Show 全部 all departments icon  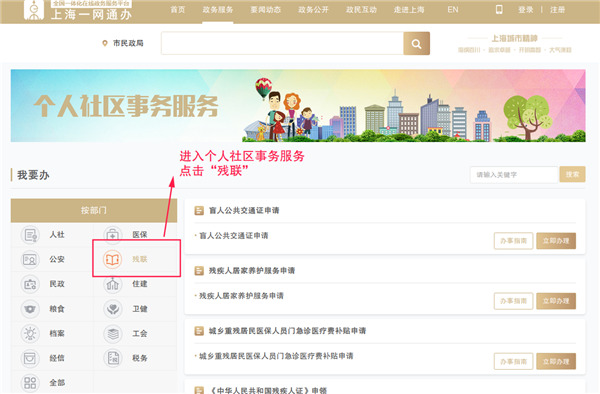tap(30, 383)
